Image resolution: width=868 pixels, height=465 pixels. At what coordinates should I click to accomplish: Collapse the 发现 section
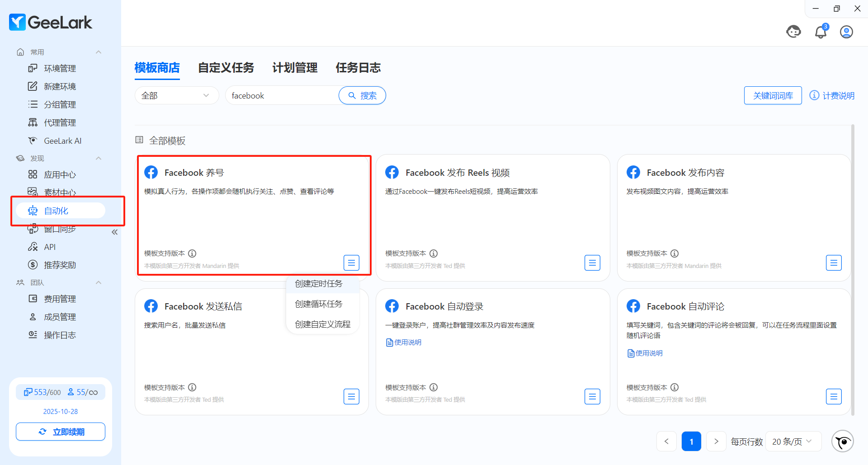tap(99, 158)
